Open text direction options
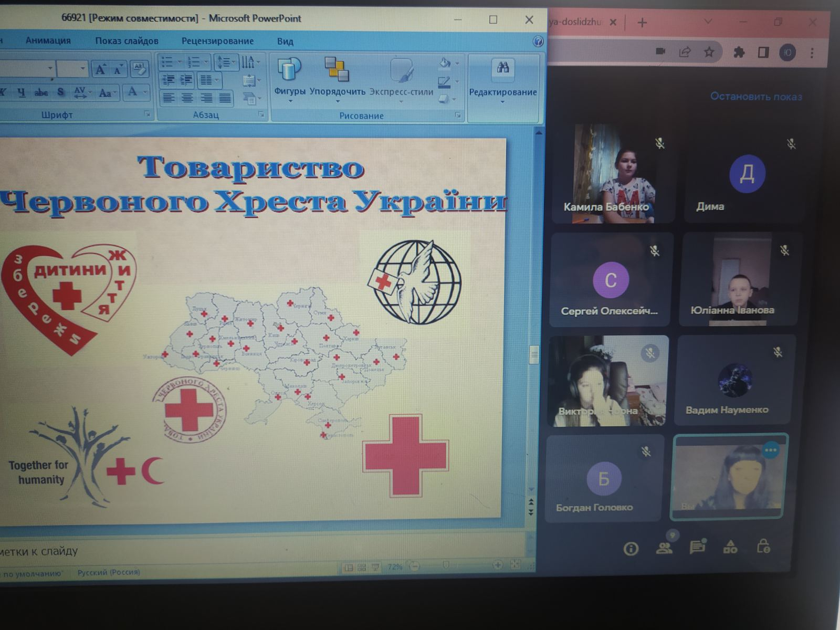Screen dimensions: 840x630 coord(250,62)
